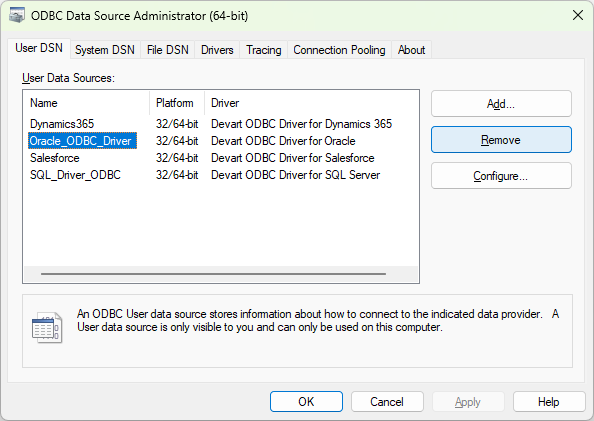Open Configure... for the selected source

click(501, 176)
